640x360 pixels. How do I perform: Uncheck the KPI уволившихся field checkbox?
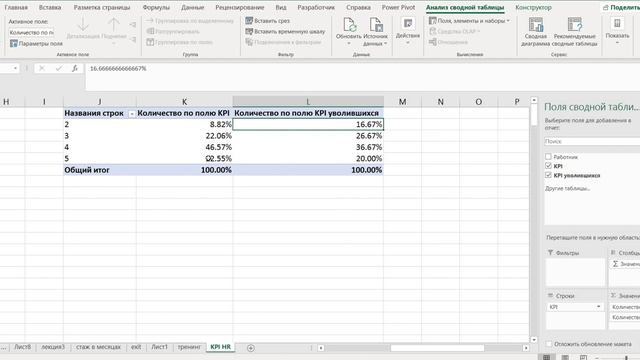548,175
